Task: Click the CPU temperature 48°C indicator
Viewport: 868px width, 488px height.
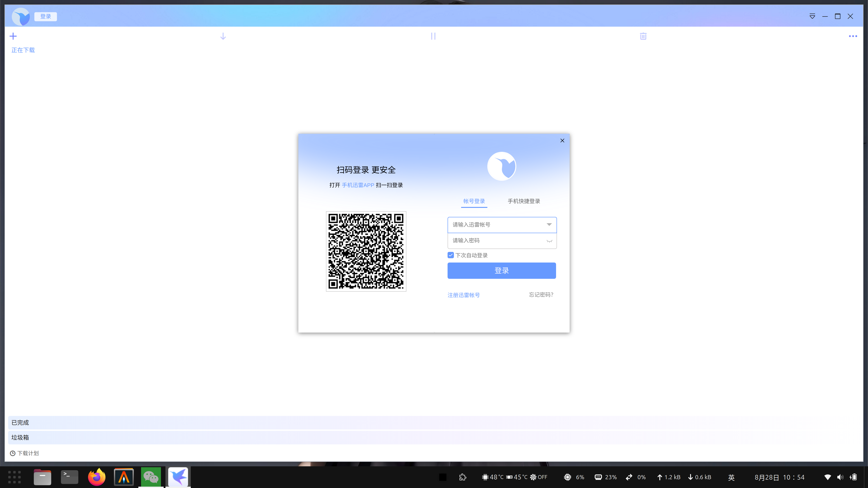Action: 493,477
